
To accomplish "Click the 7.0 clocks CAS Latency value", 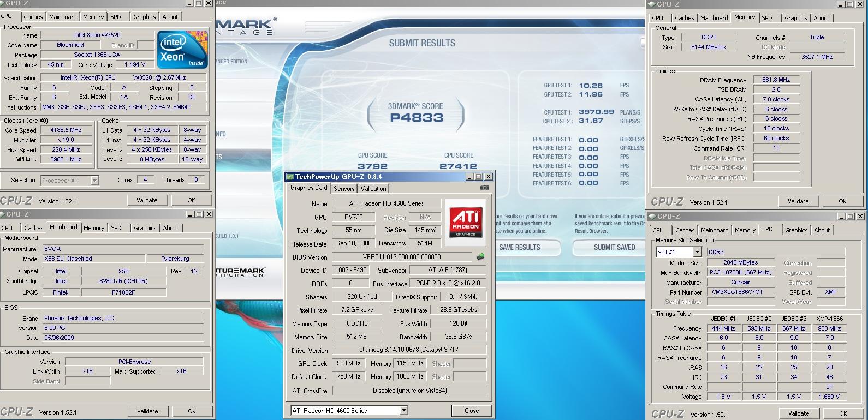I will coord(776,99).
